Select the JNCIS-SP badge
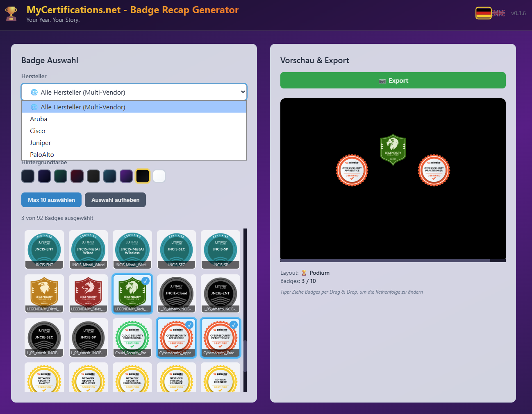Viewport: 532px width, 414px height. point(221,249)
